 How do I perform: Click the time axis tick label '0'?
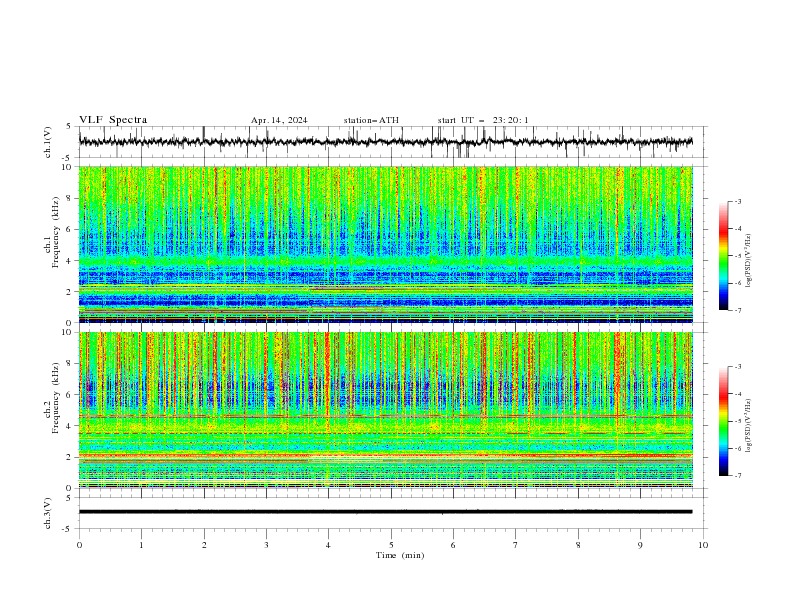(79, 545)
